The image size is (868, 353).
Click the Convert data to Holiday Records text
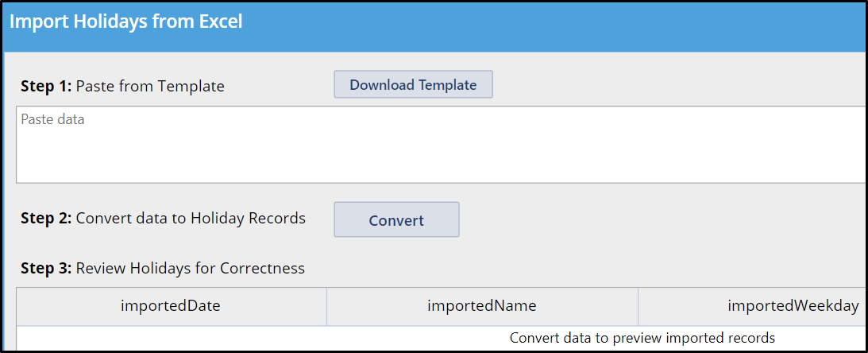point(191,219)
